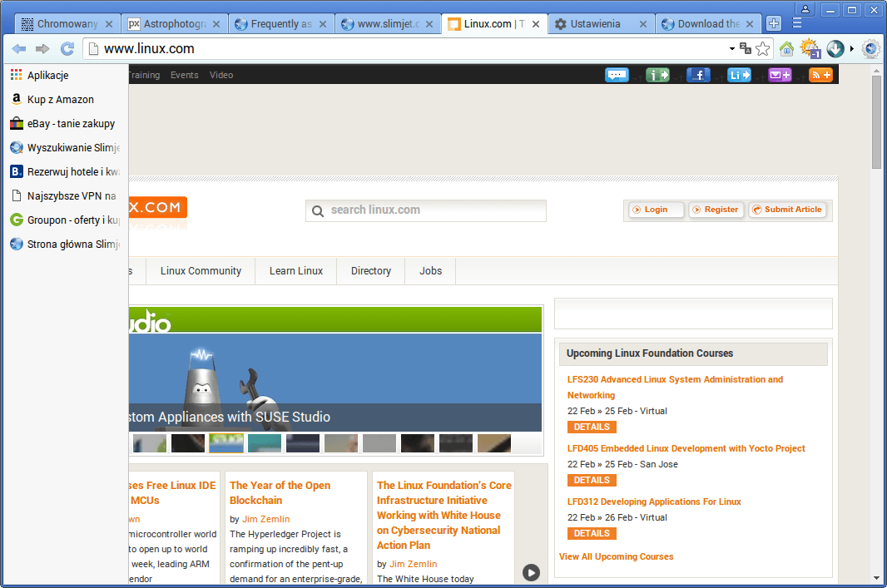
Task: Click the scrollbar down arrow
Action: coord(876,578)
